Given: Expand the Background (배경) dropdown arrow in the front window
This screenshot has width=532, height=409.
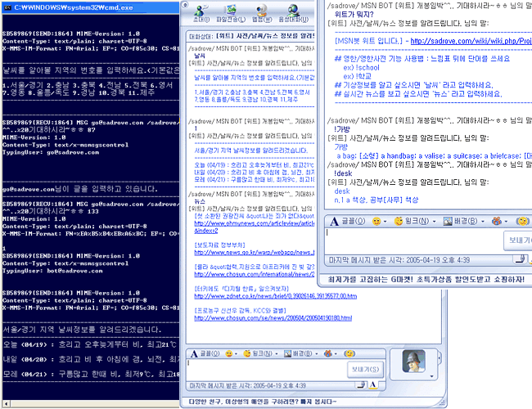Looking at the screenshot, I should coord(483,222).
